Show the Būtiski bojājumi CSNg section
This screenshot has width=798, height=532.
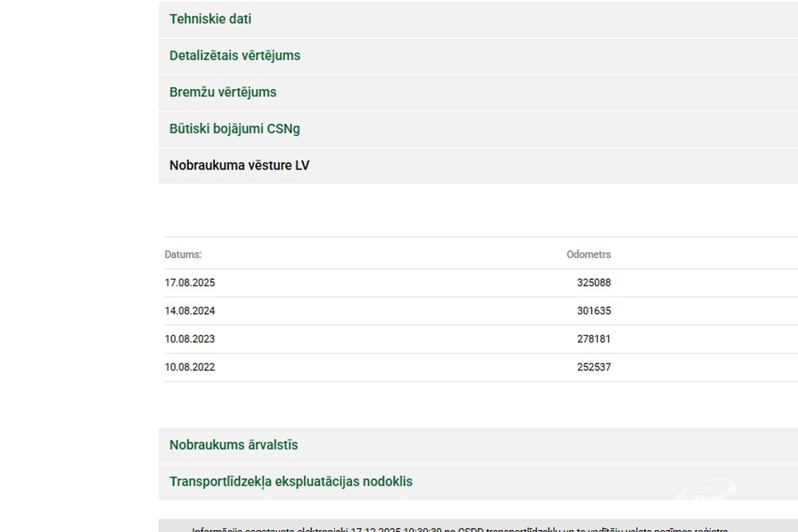pyautogui.click(x=235, y=129)
